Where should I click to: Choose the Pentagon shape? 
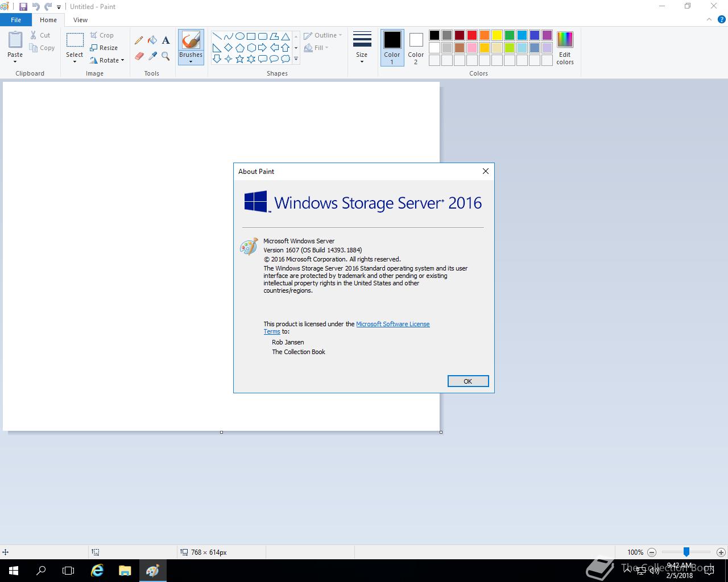coord(239,48)
